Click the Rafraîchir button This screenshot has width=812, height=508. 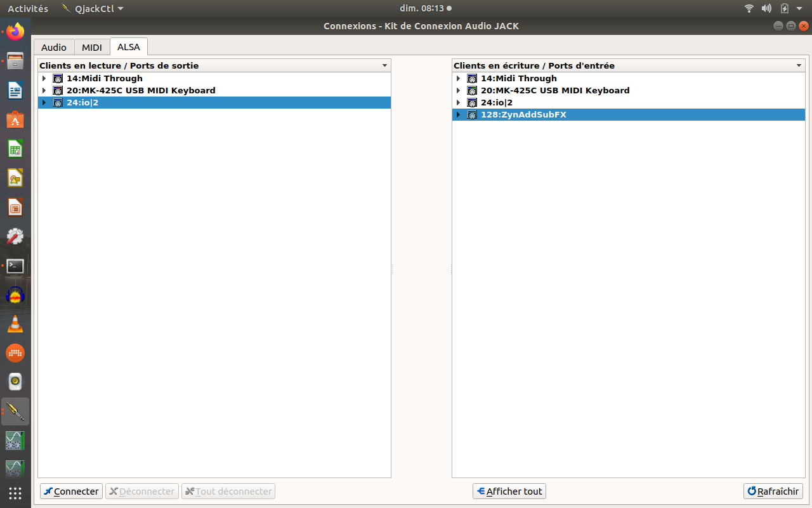pos(773,491)
